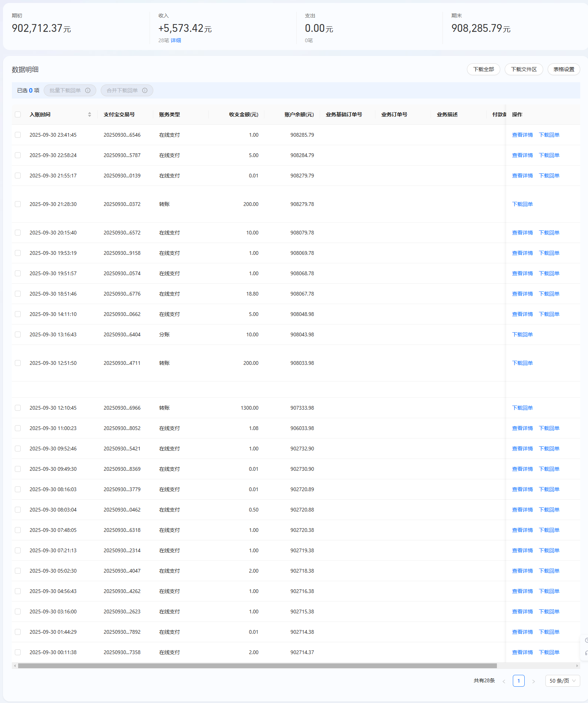Click the next page arrow in pagination
The height and width of the screenshot is (703, 588).
[x=534, y=681]
